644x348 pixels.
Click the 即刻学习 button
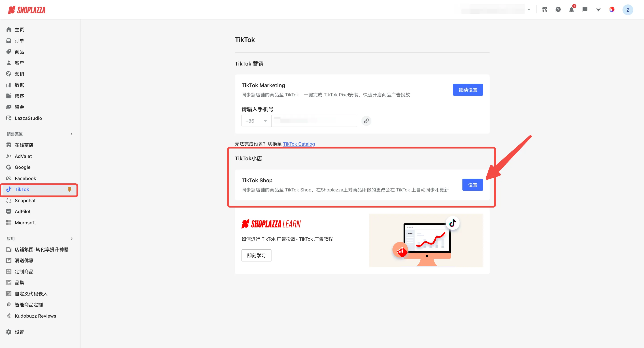click(256, 255)
